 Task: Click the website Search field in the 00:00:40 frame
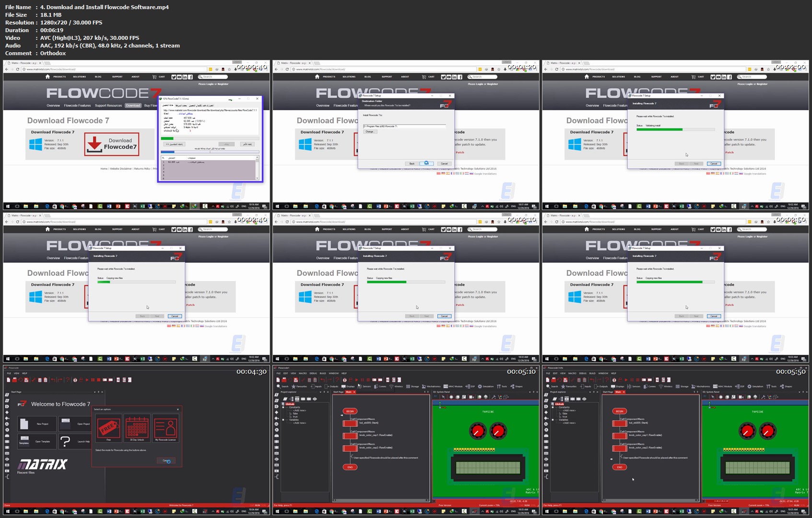(213, 77)
